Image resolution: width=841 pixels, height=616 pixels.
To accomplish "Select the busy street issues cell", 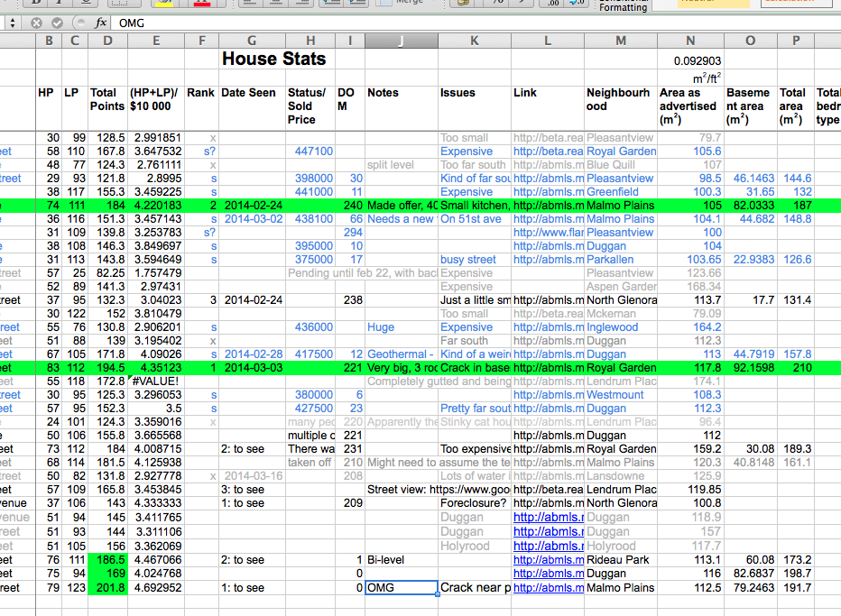I will [475, 260].
